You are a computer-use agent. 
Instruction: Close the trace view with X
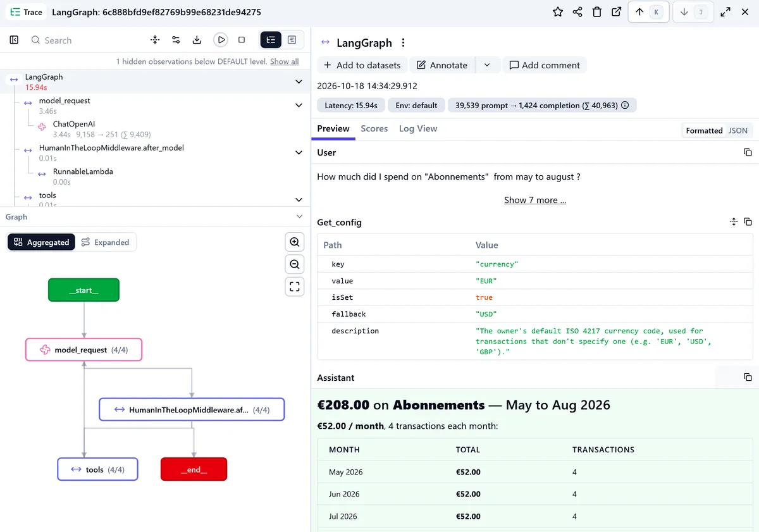click(745, 12)
